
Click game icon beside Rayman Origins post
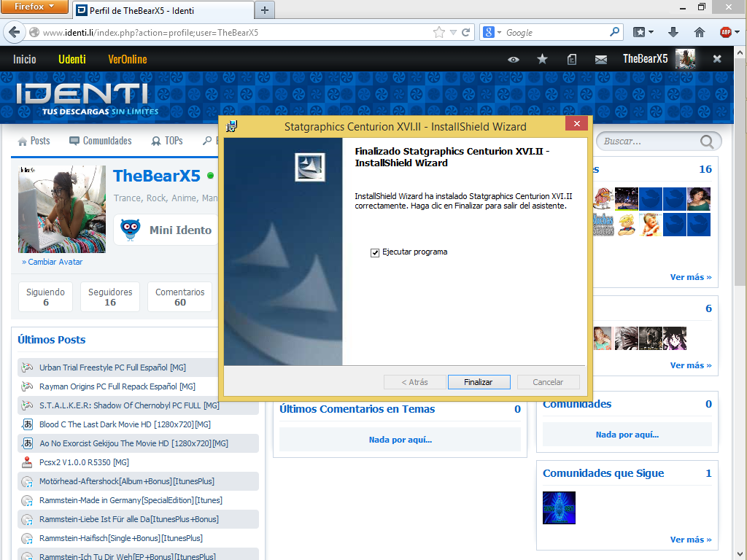[x=27, y=386]
